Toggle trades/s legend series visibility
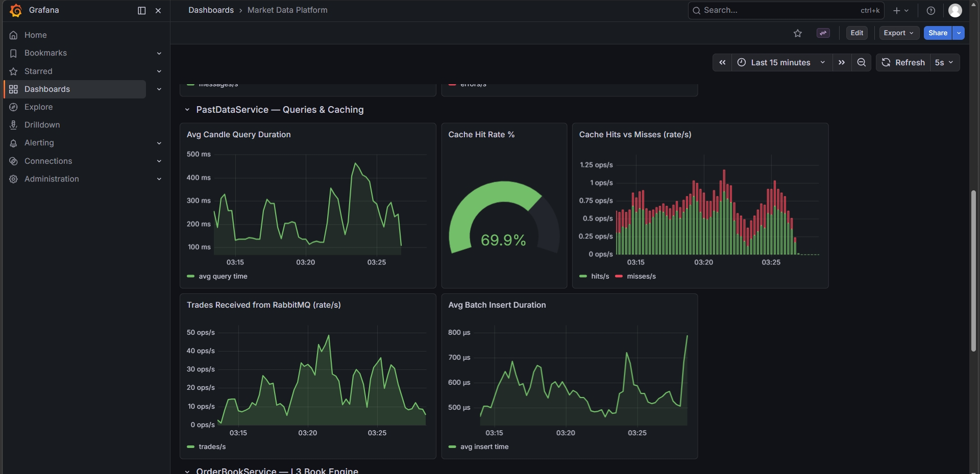This screenshot has height=474, width=980. tap(206, 446)
